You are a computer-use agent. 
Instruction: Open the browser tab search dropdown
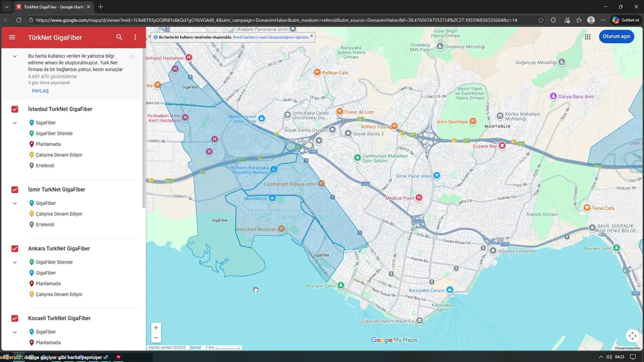[x=7, y=7]
